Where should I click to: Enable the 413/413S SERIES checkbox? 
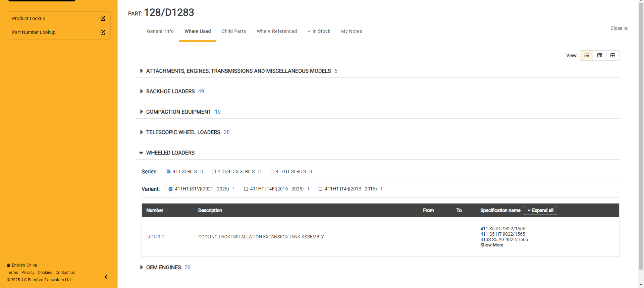click(214, 171)
